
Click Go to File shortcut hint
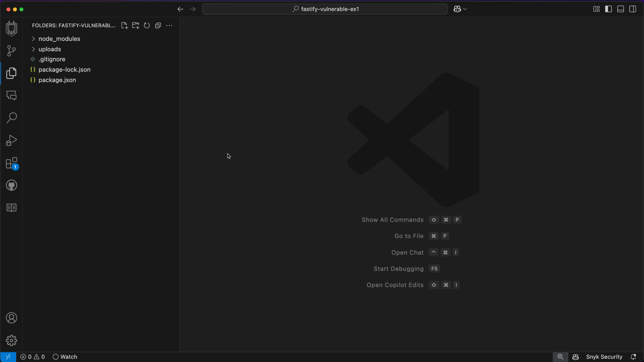click(x=422, y=236)
